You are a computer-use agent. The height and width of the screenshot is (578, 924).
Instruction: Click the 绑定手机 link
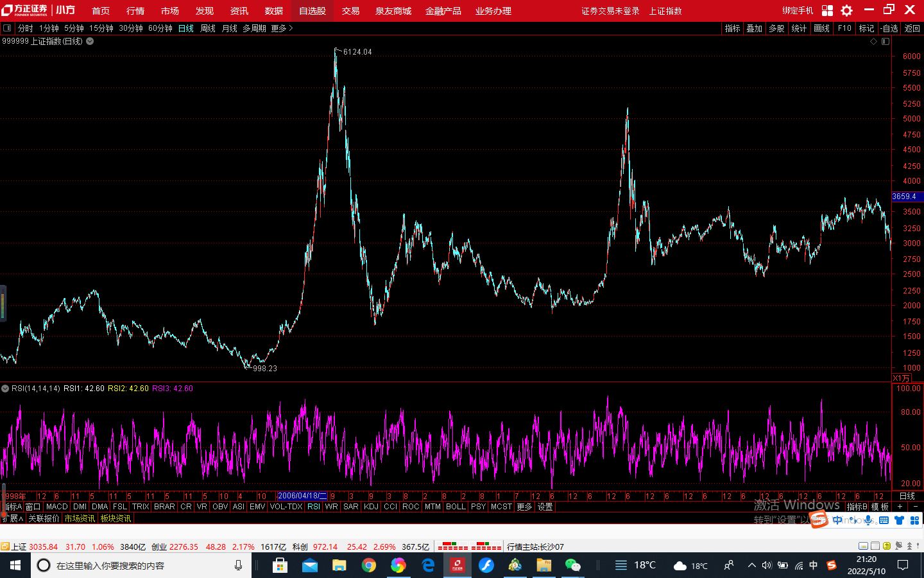click(798, 11)
